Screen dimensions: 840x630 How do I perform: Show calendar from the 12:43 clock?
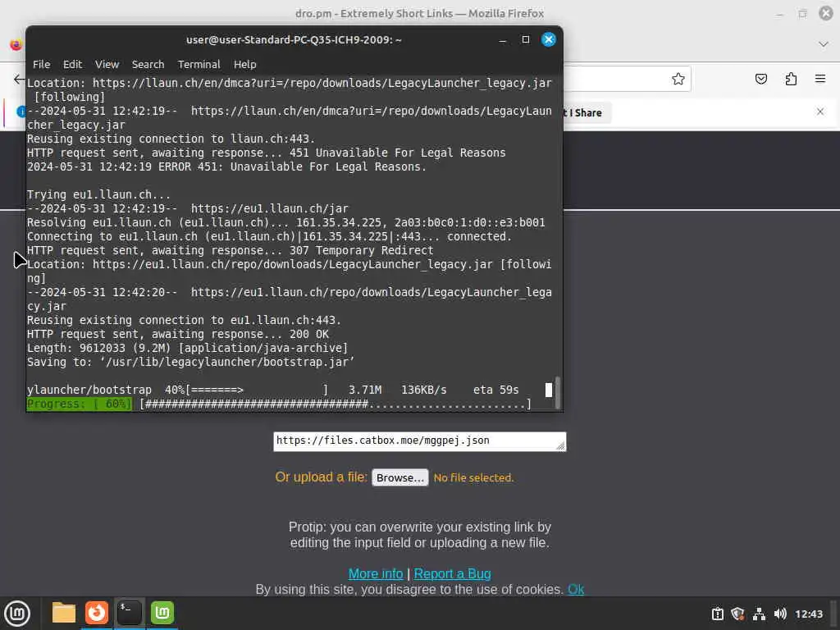[x=808, y=614]
